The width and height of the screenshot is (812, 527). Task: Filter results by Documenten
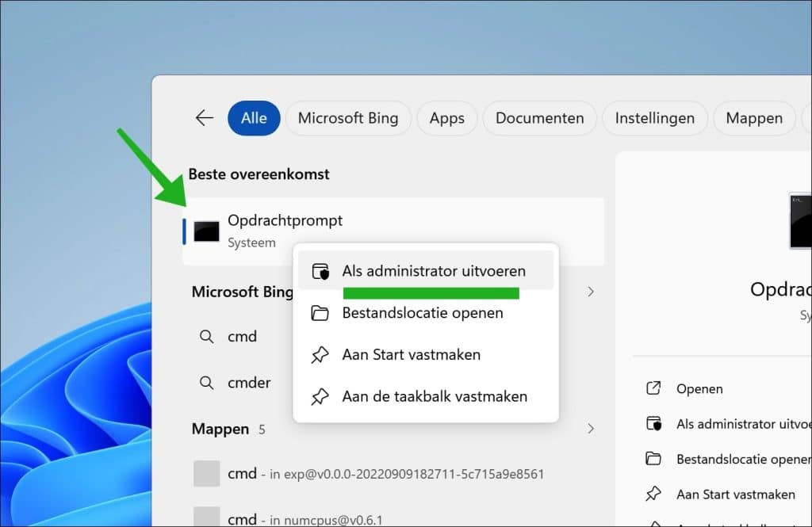tap(539, 118)
